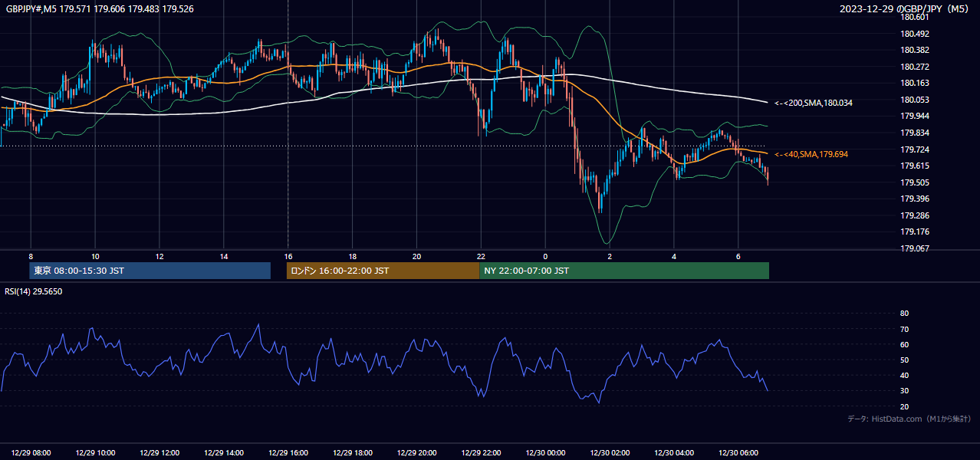Click price axis value 179.615
The image size is (980, 460).
point(914,166)
